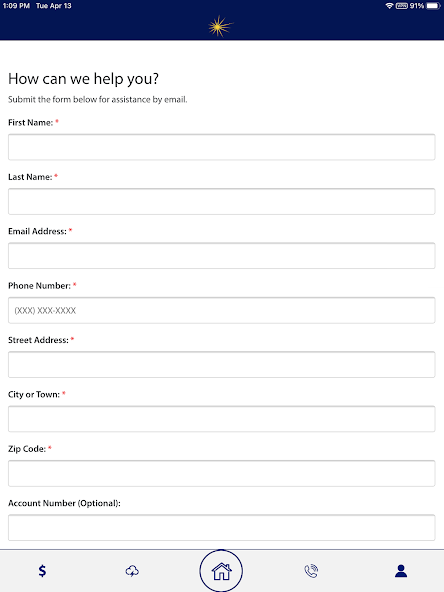
Task: Click the Street Address field
Action: point(222,364)
